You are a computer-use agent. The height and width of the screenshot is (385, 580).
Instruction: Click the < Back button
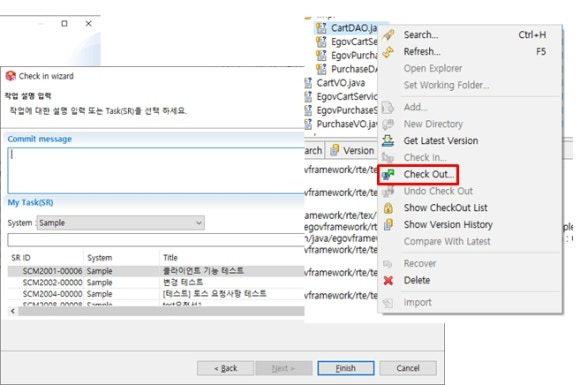click(225, 368)
